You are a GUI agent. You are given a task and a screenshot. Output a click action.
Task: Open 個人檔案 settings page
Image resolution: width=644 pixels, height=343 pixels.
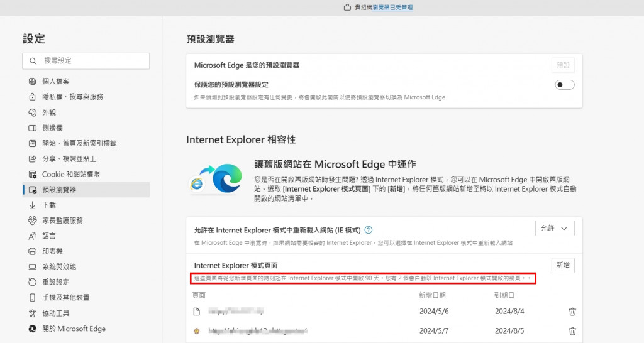(86, 81)
